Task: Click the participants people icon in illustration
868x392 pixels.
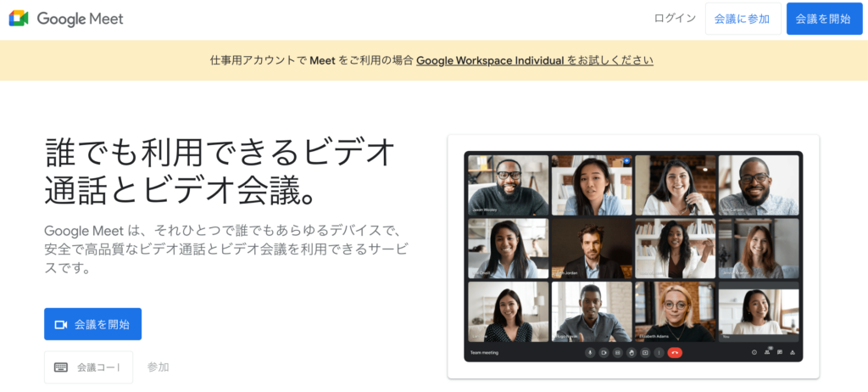Action: pos(767,352)
